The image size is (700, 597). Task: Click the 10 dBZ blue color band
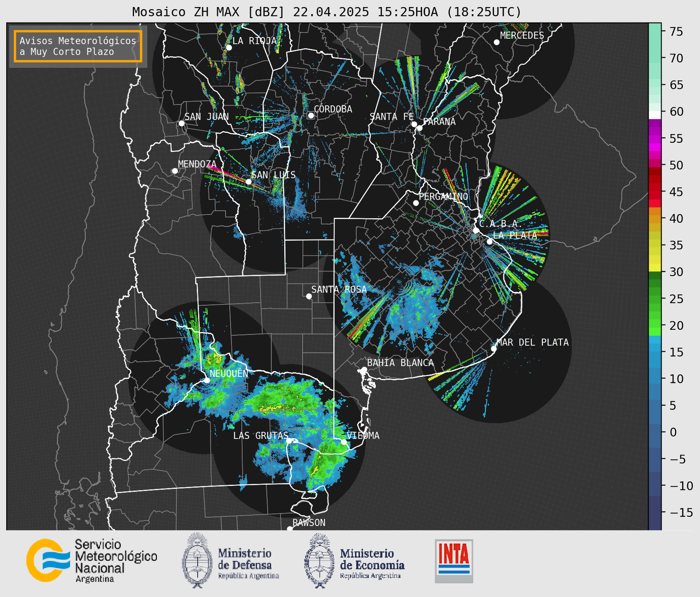coord(654,379)
